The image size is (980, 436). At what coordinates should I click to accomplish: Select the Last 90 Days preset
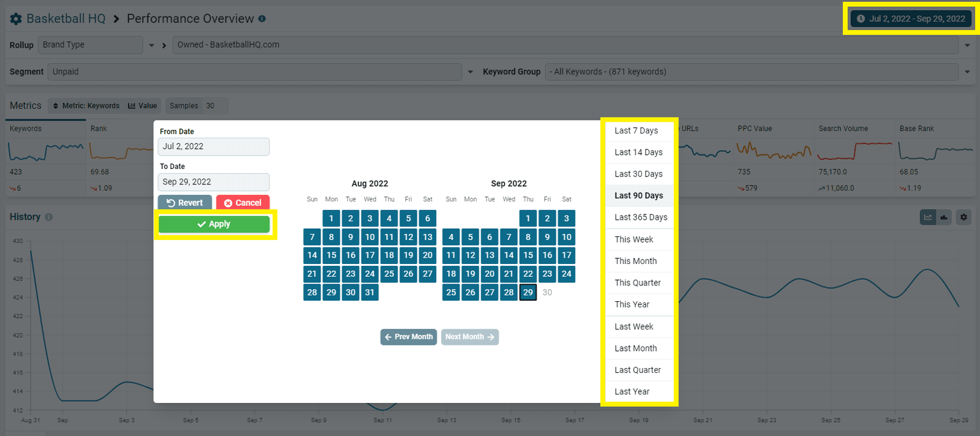point(639,195)
